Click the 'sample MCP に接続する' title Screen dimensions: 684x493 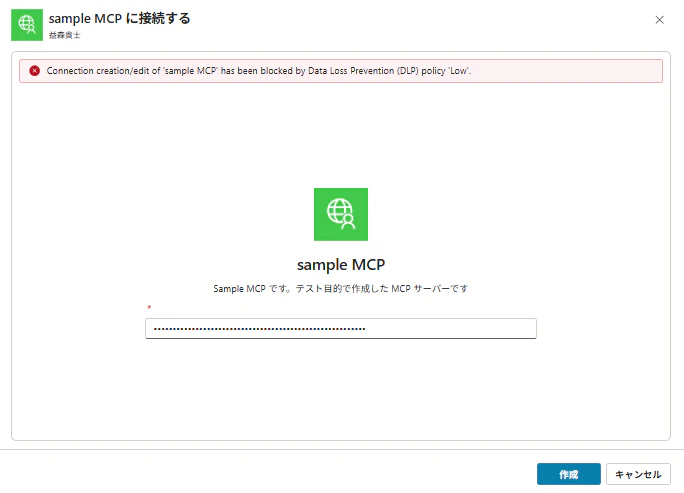[120, 18]
